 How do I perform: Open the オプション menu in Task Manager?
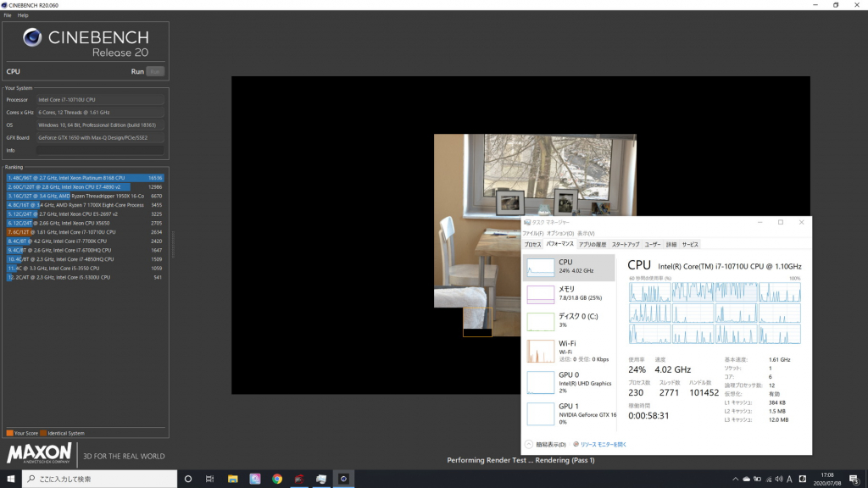pos(559,233)
